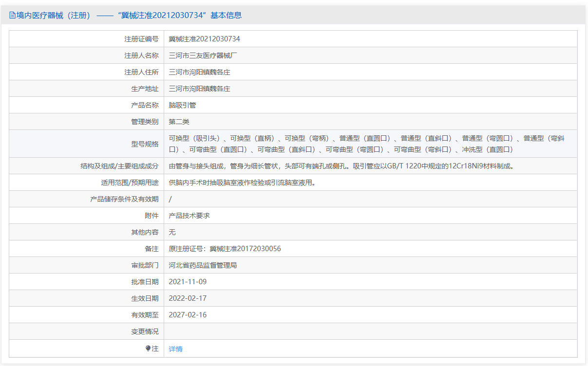Click the 批准日期 label

[145, 282]
